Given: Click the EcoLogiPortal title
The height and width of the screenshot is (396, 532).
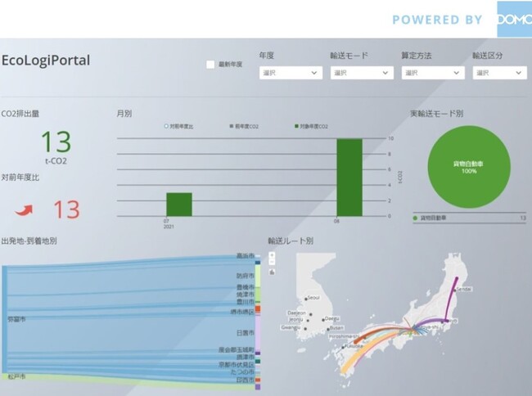Looking at the screenshot, I should point(46,61).
